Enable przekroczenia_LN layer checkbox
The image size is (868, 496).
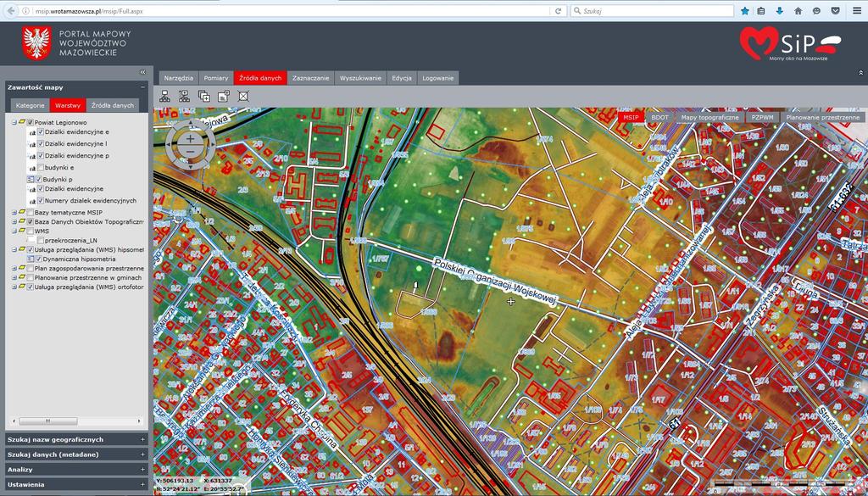tap(41, 240)
